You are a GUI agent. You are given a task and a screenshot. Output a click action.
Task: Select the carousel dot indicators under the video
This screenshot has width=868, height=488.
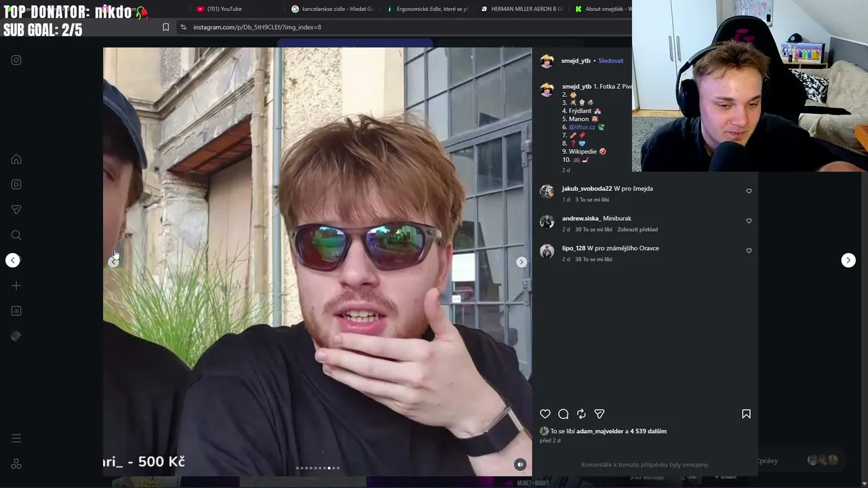coord(318,468)
